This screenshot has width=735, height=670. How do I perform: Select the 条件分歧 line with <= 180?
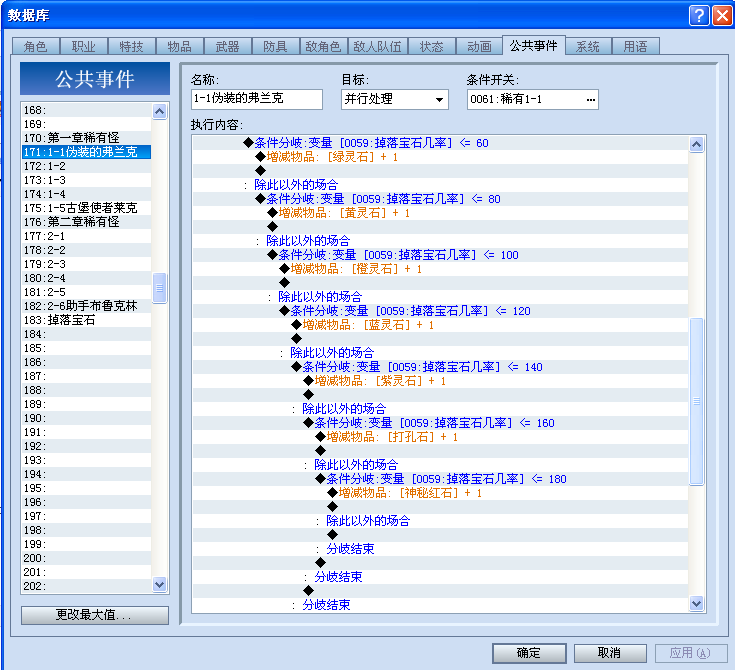point(441,479)
